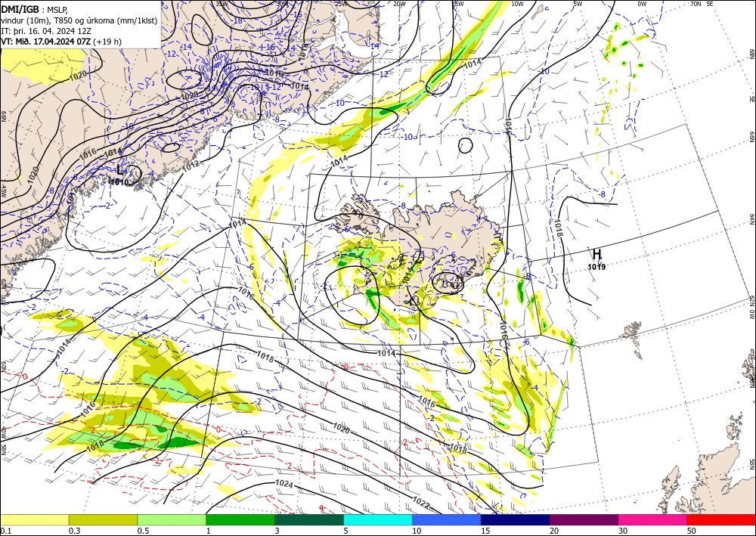
Task: Click the legend value '0.3'
Action: [74, 531]
